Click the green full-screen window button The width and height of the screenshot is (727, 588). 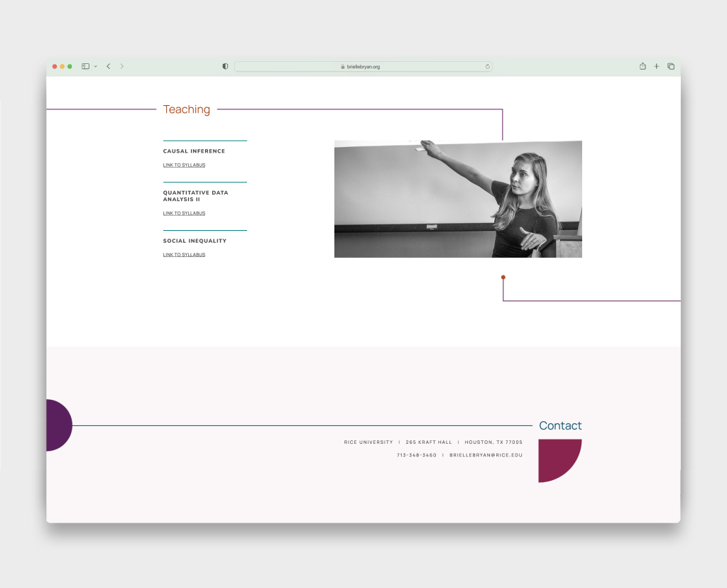(x=70, y=66)
